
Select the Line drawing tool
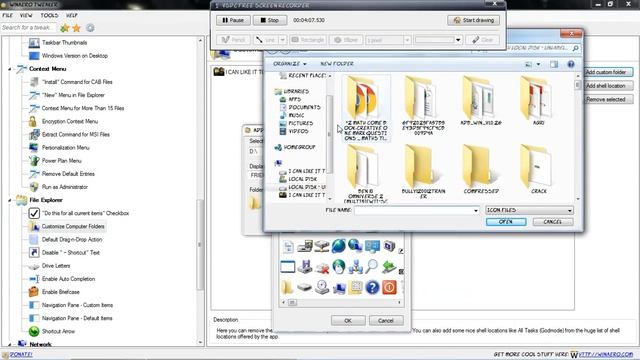(x=266, y=40)
